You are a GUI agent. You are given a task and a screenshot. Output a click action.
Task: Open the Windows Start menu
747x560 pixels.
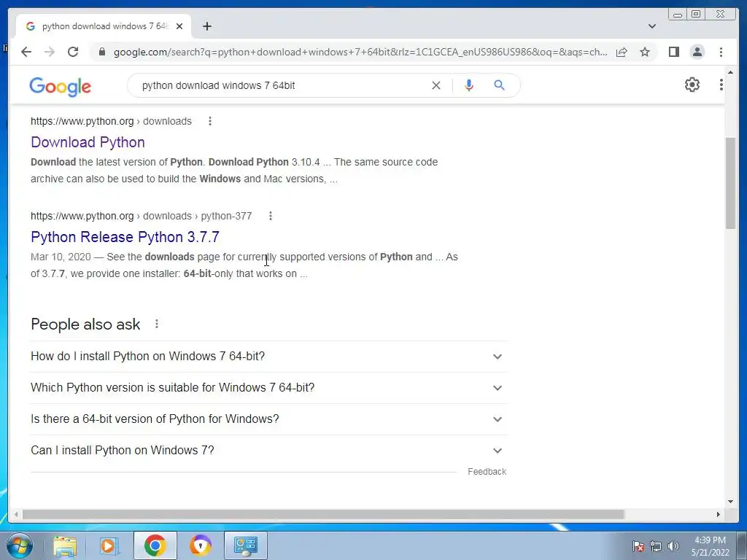(18, 545)
